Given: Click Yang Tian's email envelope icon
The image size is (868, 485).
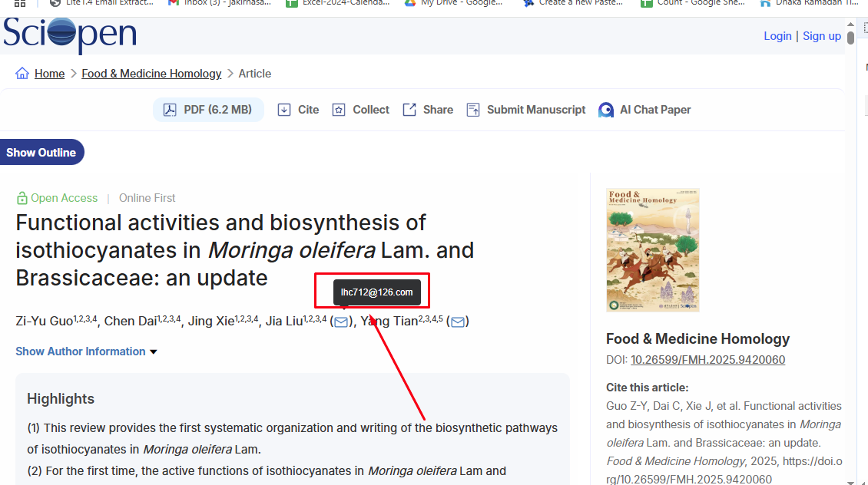Looking at the screenshot, I should [458, 322].
